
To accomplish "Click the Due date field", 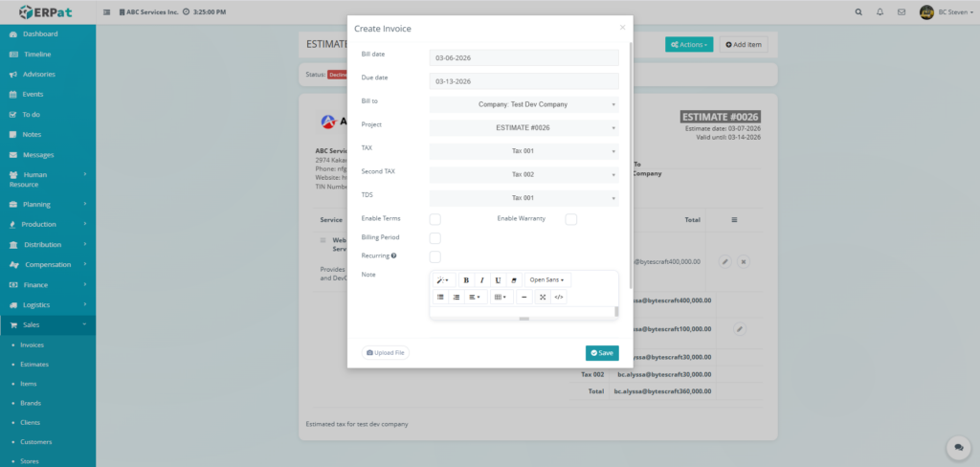I will coord(523,81).
